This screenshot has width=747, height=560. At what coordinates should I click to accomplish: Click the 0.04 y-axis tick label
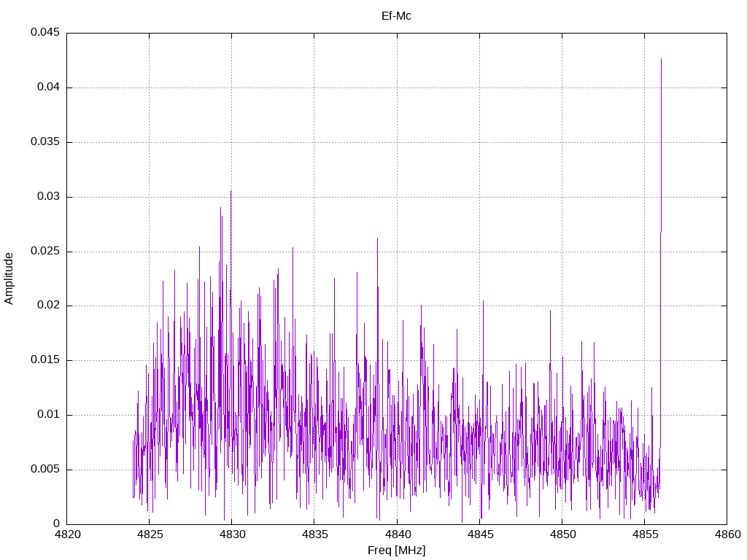tap(49, 87)
